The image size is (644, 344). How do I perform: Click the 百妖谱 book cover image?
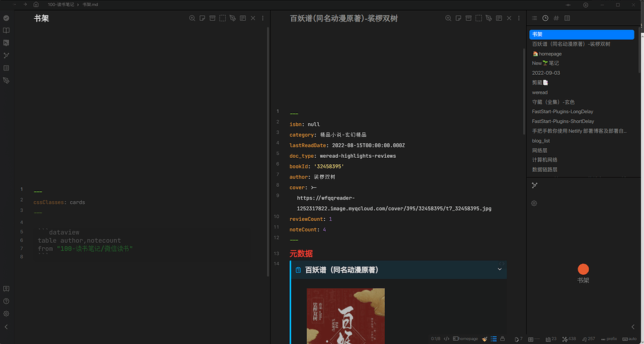pos(346,316)
